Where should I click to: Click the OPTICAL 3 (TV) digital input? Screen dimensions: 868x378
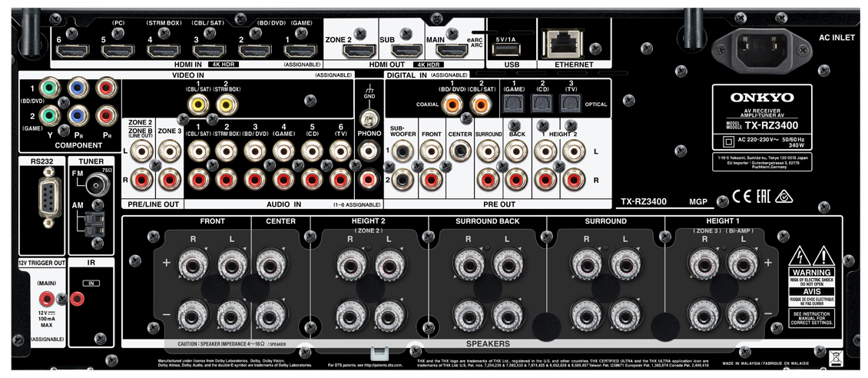[x=570, y=102]
